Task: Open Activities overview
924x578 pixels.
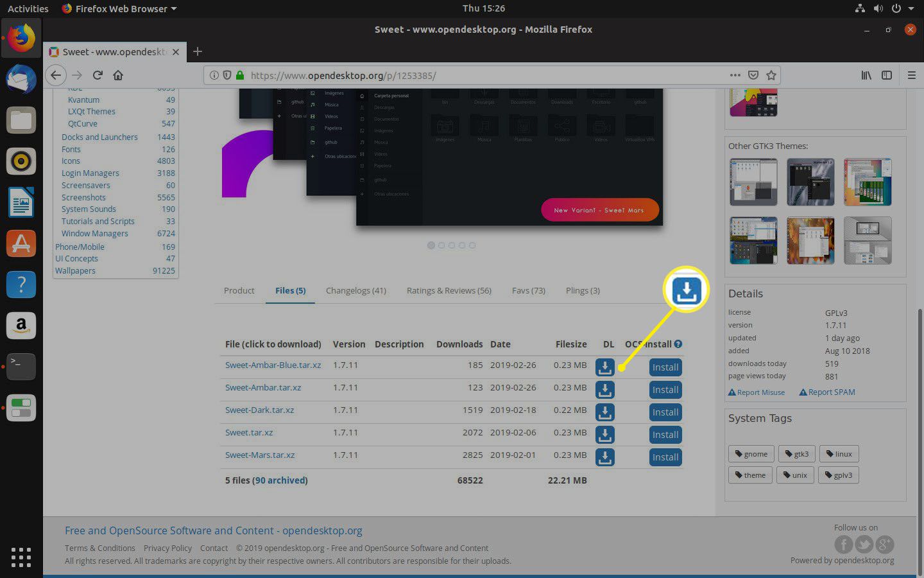Action: [28, 8]
